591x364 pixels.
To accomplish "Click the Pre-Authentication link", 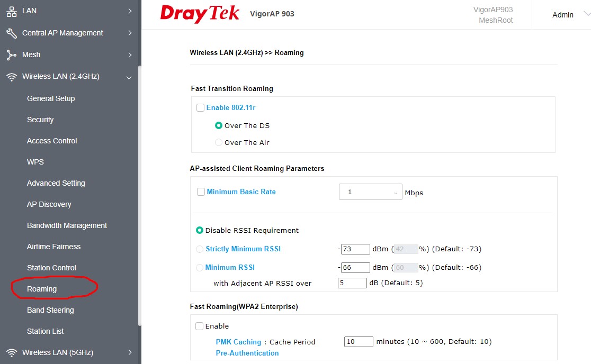I will coord(247,353).
